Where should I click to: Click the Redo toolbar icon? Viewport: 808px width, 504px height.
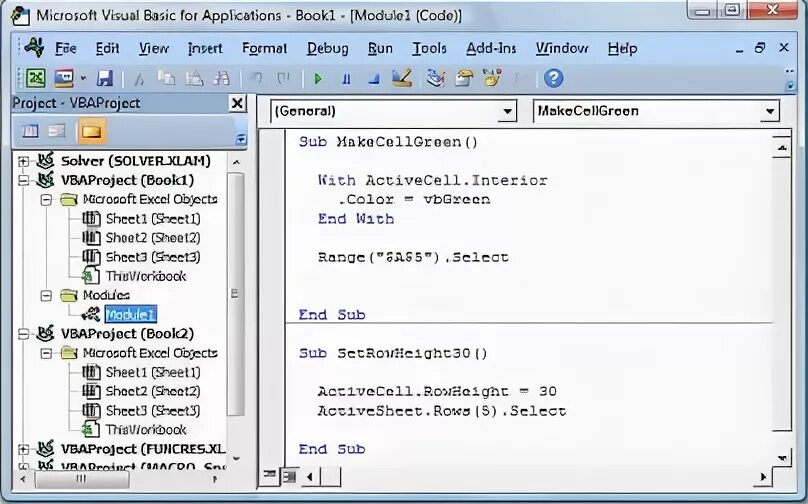[283, 78]
